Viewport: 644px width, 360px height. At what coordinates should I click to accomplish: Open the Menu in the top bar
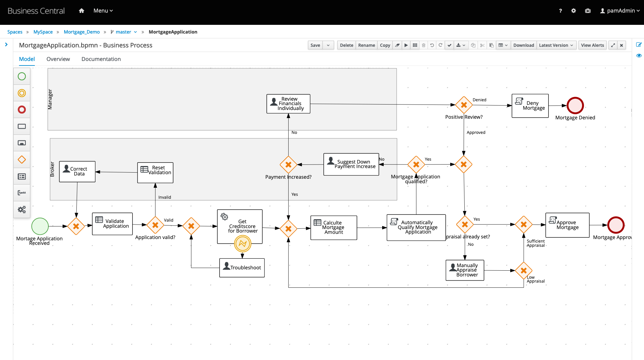coord(103,11)
